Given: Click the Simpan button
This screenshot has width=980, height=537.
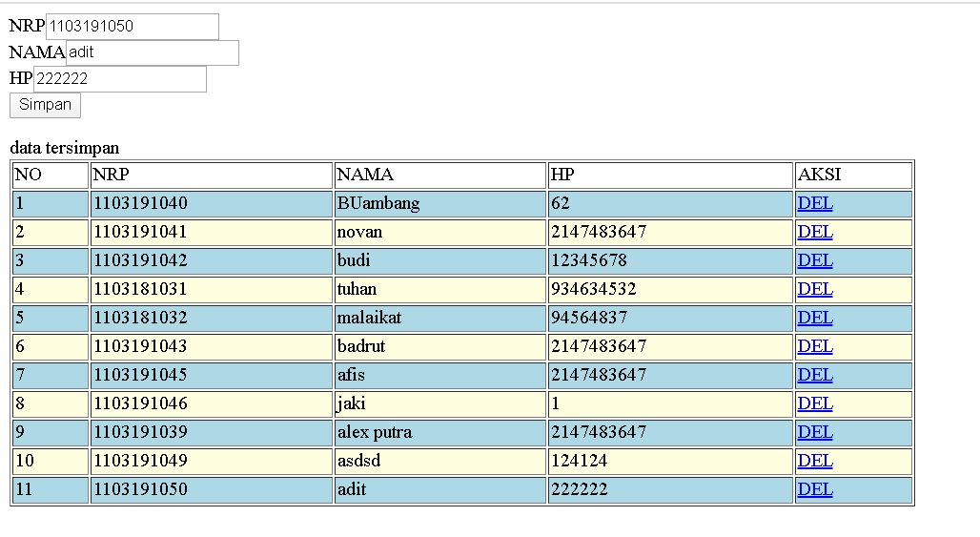Looking at the screenshot, I should coord(45,105).
